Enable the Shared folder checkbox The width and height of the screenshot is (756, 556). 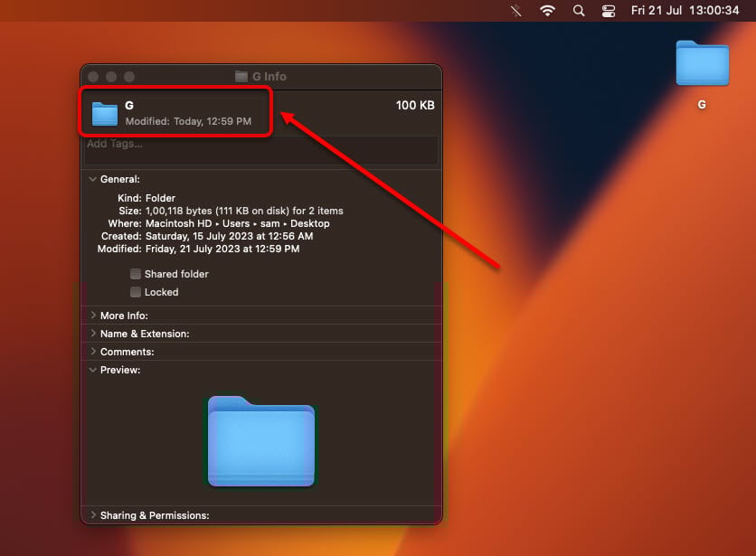pyautogui.click(x=136, y=274)
